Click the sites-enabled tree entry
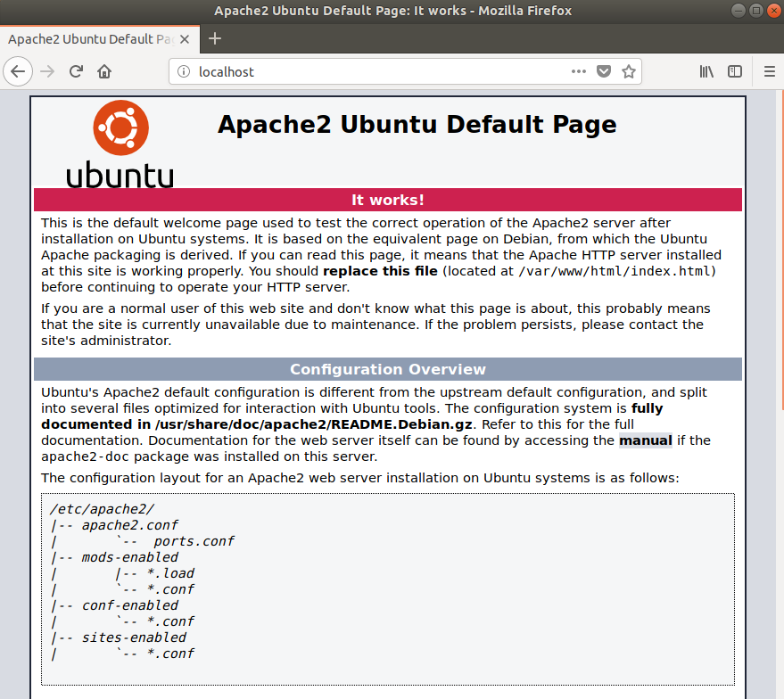 point(134,637)
